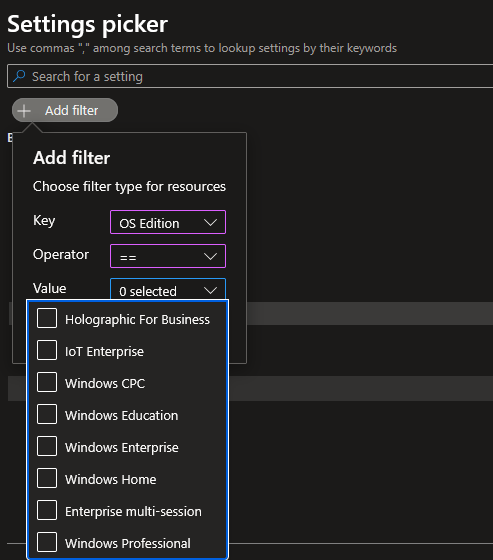Click the IoT Enterprise label text
Screen dimensions: 493x560
coord(104,352)
